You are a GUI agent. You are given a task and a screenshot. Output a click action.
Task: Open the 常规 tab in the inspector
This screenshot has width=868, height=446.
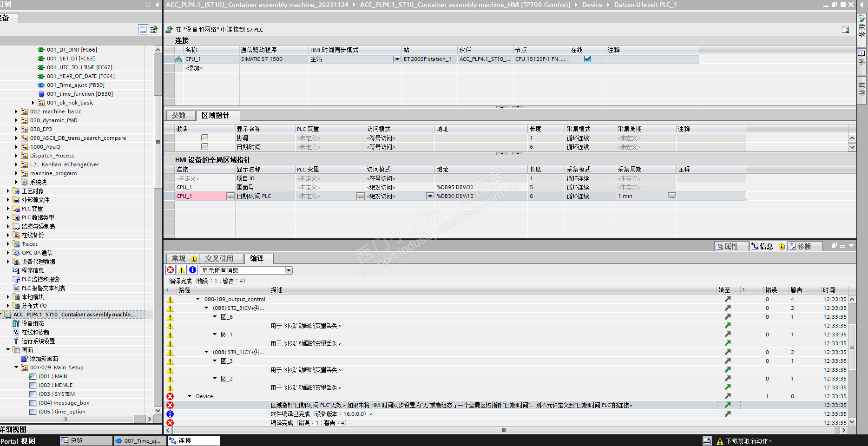pos(182,259)
